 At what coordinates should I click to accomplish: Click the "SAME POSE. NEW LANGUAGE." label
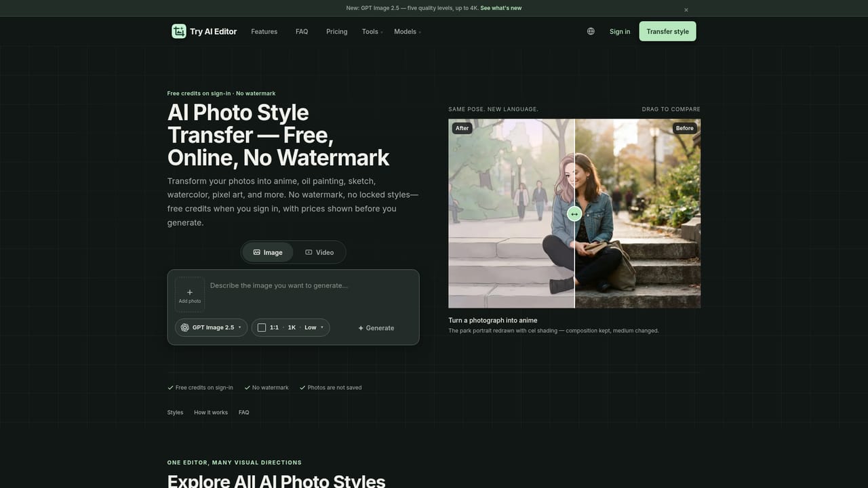pyautogui.click(x=493, y=109)
